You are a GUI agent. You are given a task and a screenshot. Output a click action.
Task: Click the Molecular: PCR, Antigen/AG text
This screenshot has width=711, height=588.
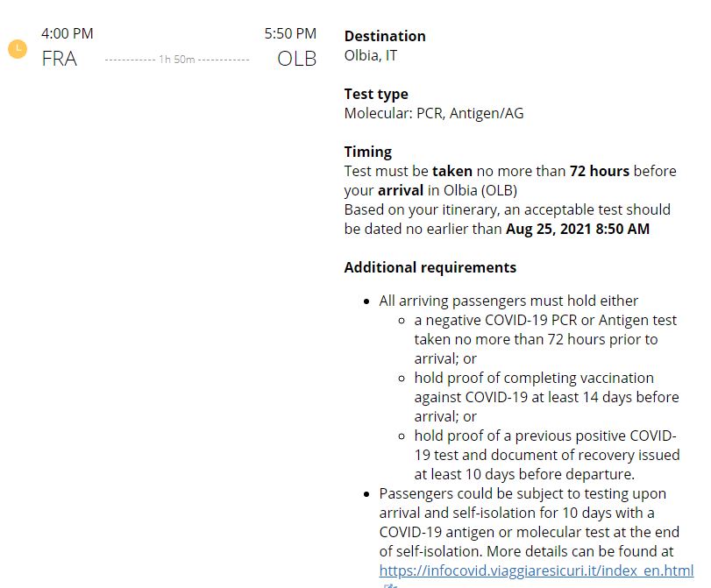(x=434, y=113)
